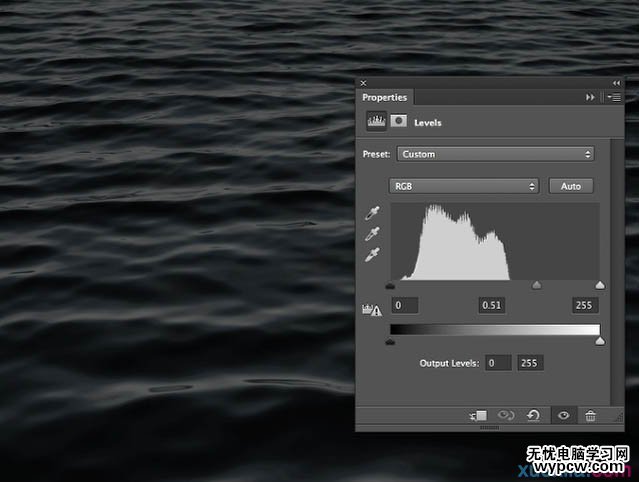Click the input shadow black slider
Screen dimensions: 639x482
pyautogui.click(x=390, y=286)
